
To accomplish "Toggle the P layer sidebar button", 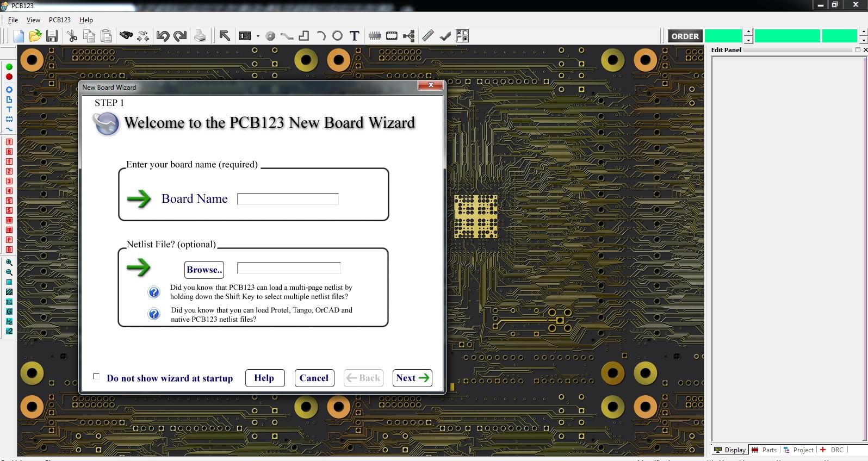I will pyautogui.click(x=9, y=240).
